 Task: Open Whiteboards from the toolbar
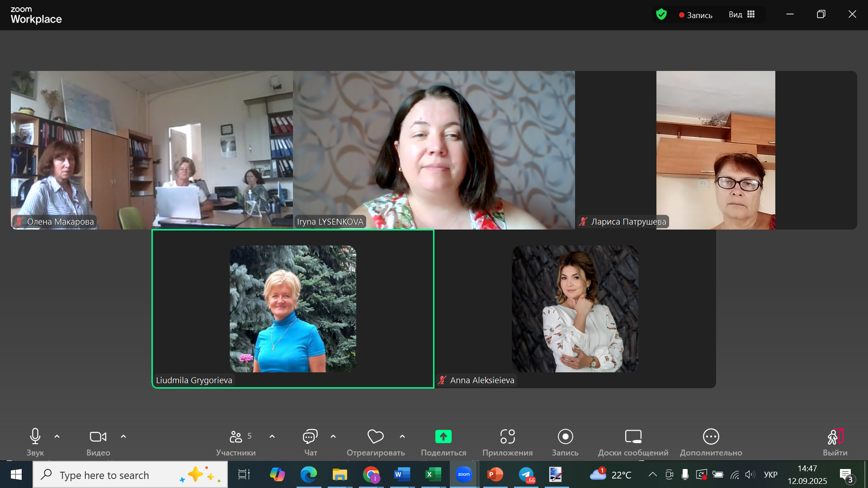(633, 437)
